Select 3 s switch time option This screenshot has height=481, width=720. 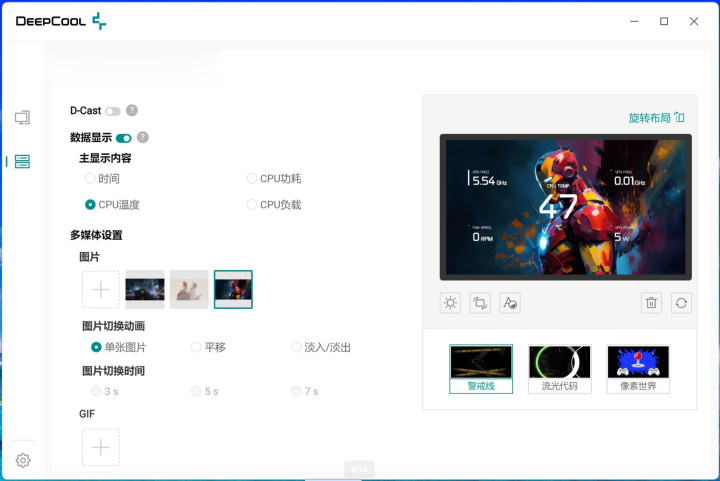click(105, 391)
